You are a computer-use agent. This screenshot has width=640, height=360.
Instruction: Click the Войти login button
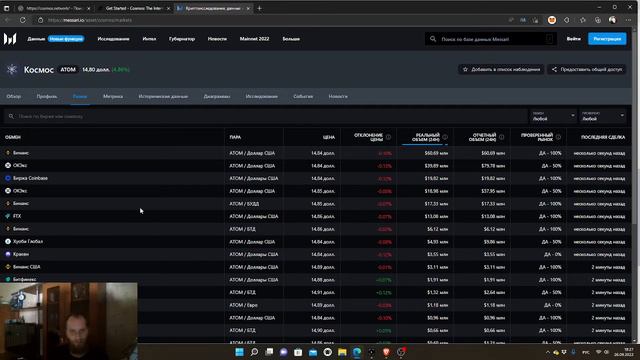coord(573,39)
